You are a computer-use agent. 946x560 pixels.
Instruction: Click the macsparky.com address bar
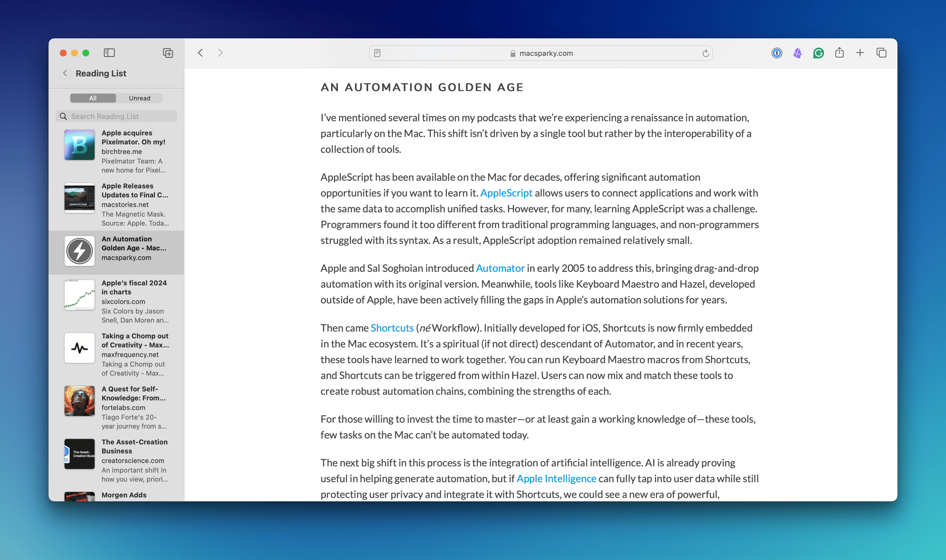coord(541,53)
